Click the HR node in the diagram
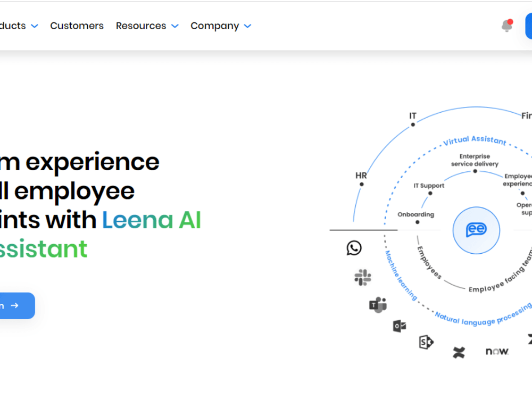 tap(361, 184)
